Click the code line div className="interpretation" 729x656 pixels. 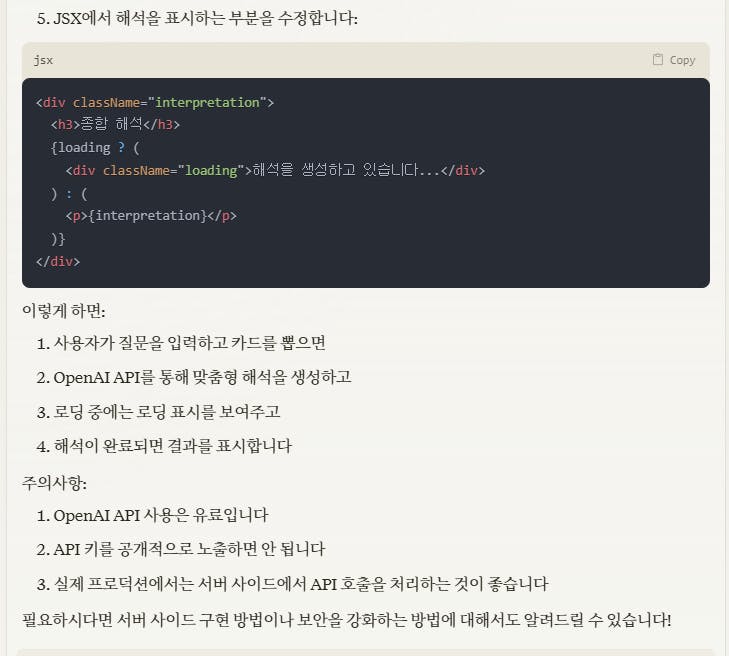(155, 102)
